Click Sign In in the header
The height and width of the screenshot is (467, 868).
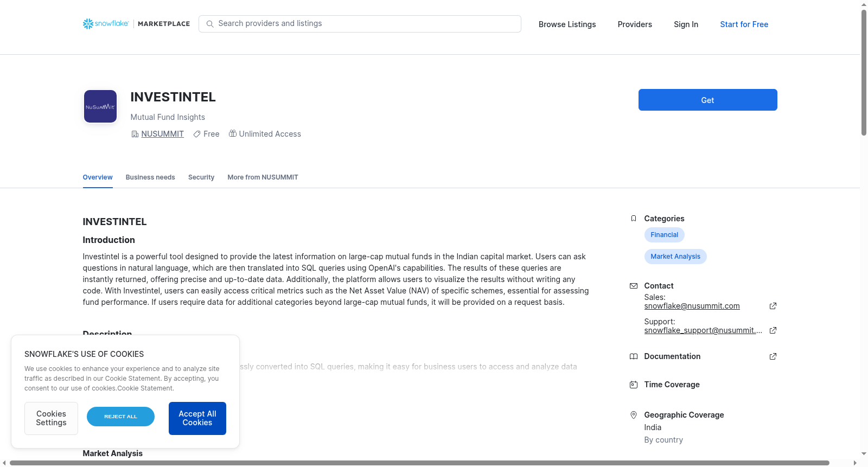pos(686,24)
